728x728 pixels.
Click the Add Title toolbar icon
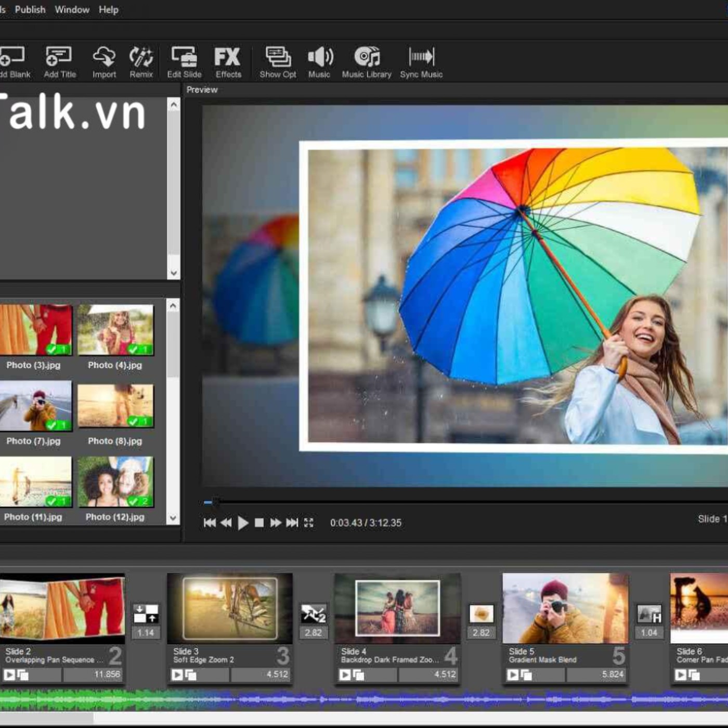tap(59, 62)
